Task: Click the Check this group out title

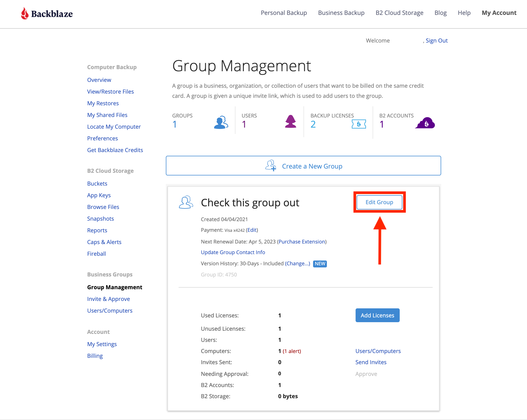Action: pyautogui.click(x=250, y=203)
